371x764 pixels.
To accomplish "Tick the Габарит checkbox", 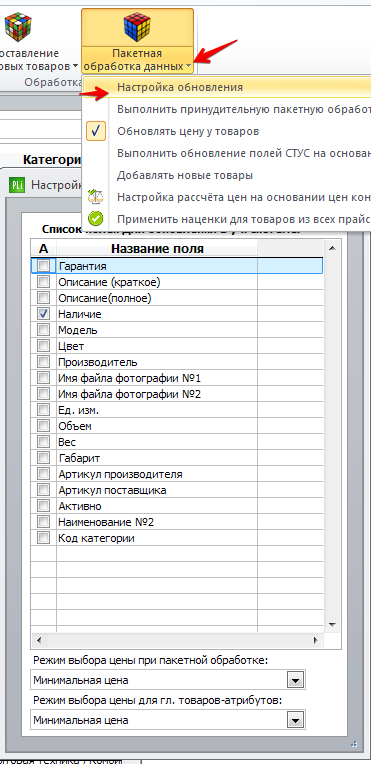I will pyautogui.click(x=44, y=458).
